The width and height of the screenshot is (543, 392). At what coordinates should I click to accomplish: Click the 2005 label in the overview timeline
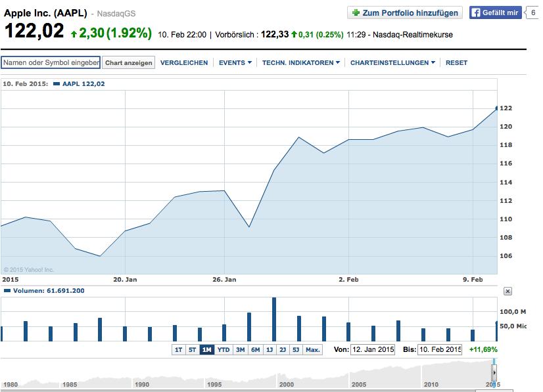click(359, 384)
